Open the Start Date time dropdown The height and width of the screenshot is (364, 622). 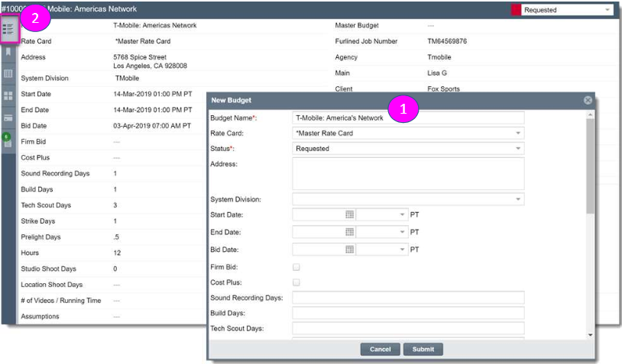[x=382, y=214]
